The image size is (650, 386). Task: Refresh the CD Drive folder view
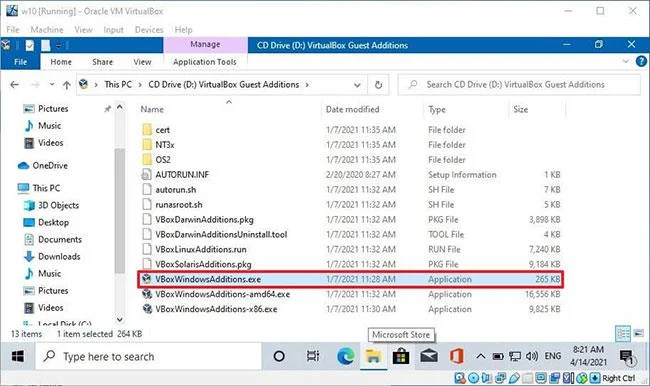tap(378, 85)
